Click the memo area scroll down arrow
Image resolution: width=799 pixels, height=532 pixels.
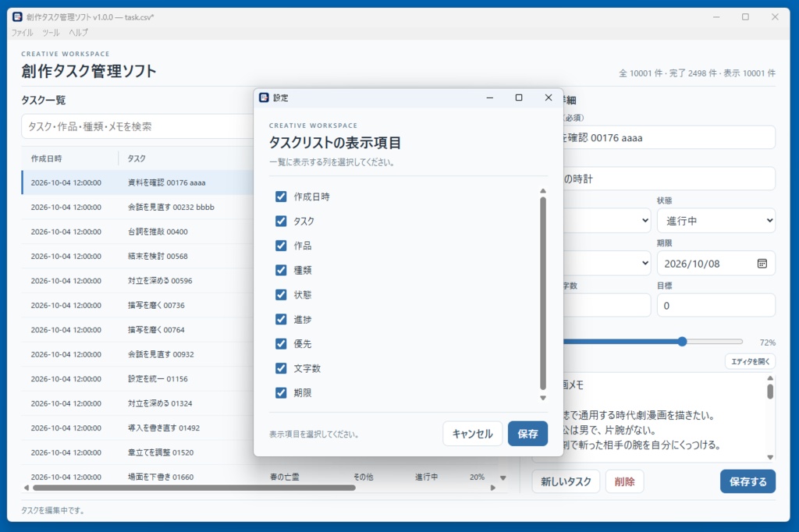coord(770,457)
